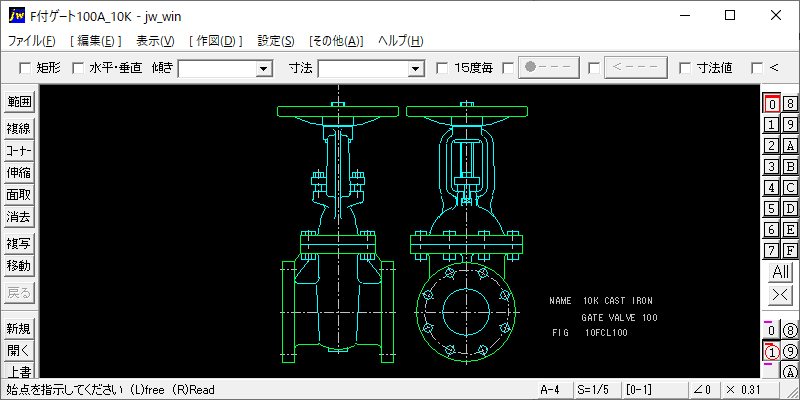Screen dimensions: 800x400
Task: Select the 複写 copy tool
Action: tap(19, 243)
